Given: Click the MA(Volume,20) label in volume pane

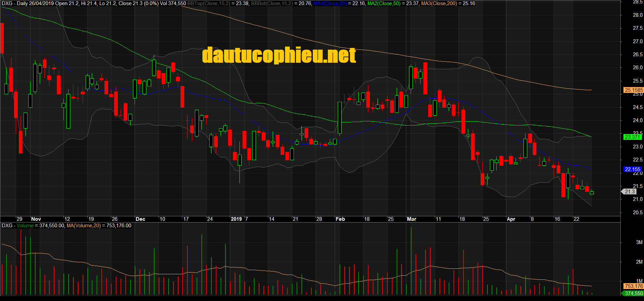Looking at the screenshot, I should [84, 226].
